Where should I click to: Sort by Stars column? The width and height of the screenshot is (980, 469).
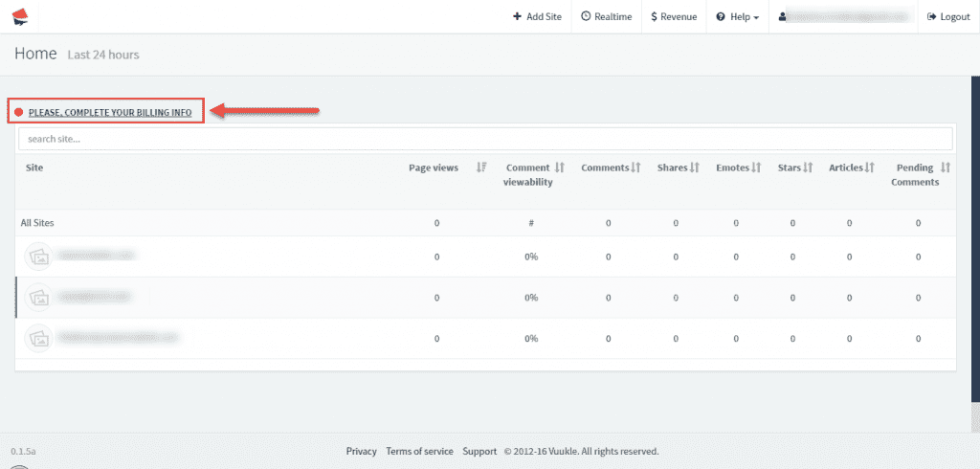pyautogui.click(x=808, y=167)
